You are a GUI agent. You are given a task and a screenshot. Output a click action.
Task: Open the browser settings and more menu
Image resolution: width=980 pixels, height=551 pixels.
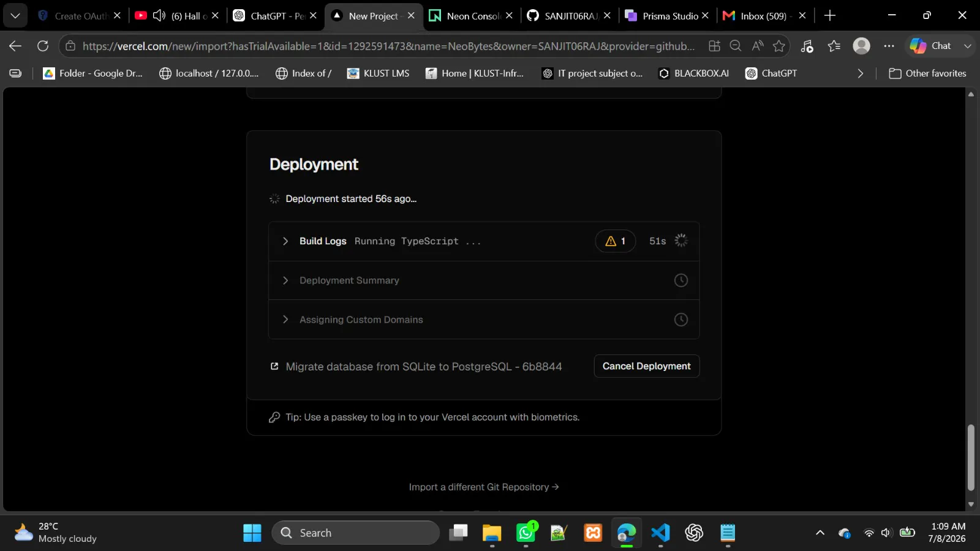point(889,46)
